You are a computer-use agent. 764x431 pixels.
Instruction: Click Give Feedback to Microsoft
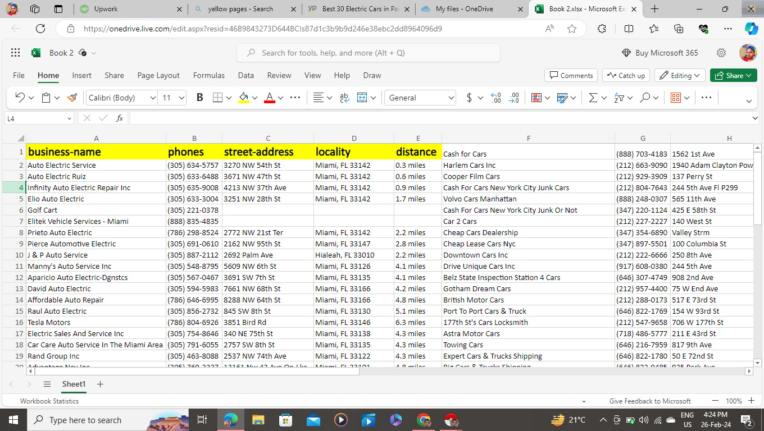[649, 401]
